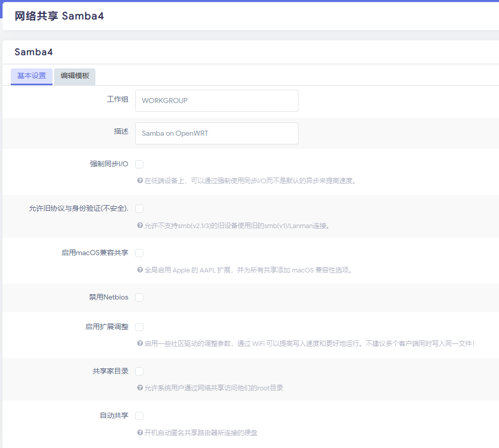Check the 共享家目录 option
The width and height of the screenshot is (499, 448).
(x=139, y=371)
